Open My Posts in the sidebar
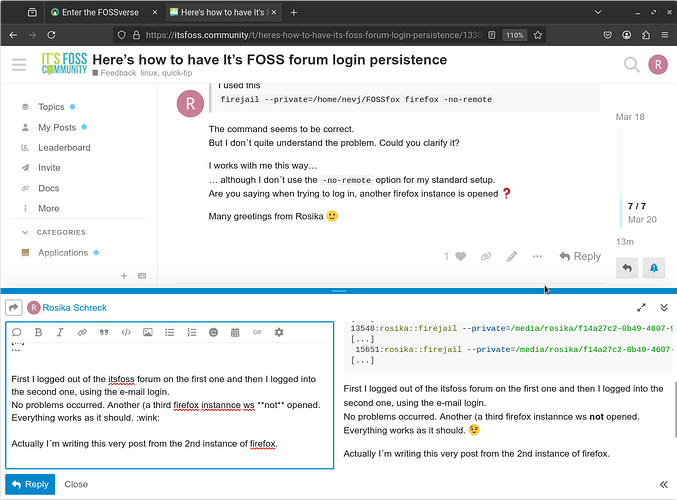Image resolution: width=677 pixels, height=500 pixels. [x=57, y=127]
